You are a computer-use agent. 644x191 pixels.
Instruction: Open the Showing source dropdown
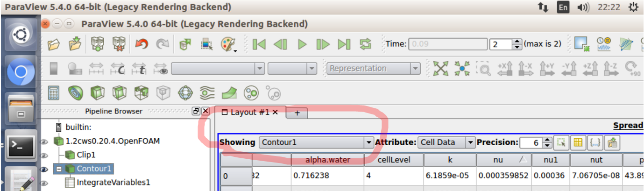pos(317,142)
